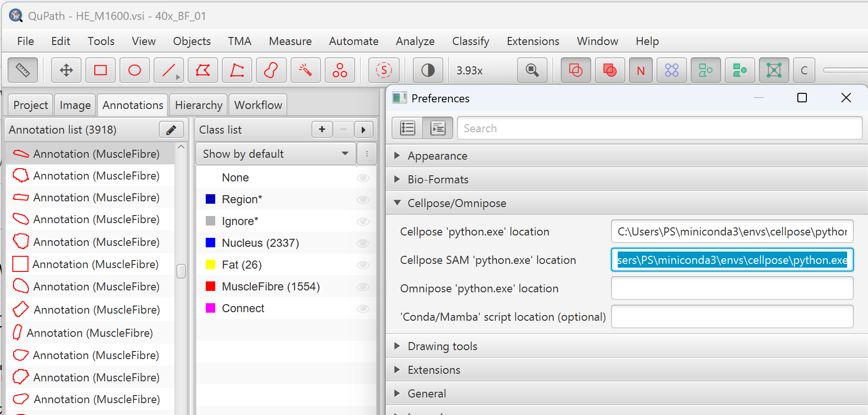This screenshot has width=868, height=415.
Task: Toggle fill detections button
Action: [740, 71]
